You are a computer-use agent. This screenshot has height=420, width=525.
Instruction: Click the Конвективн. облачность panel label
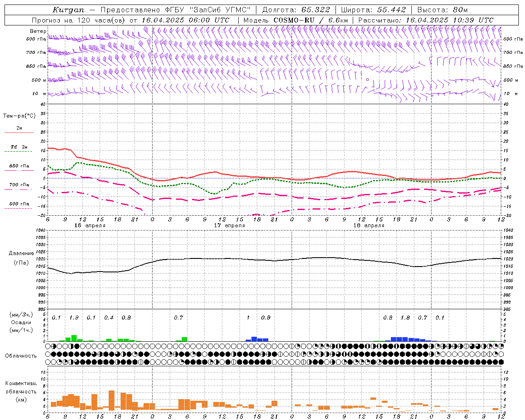pyautogui.click(x=21, y=388)
